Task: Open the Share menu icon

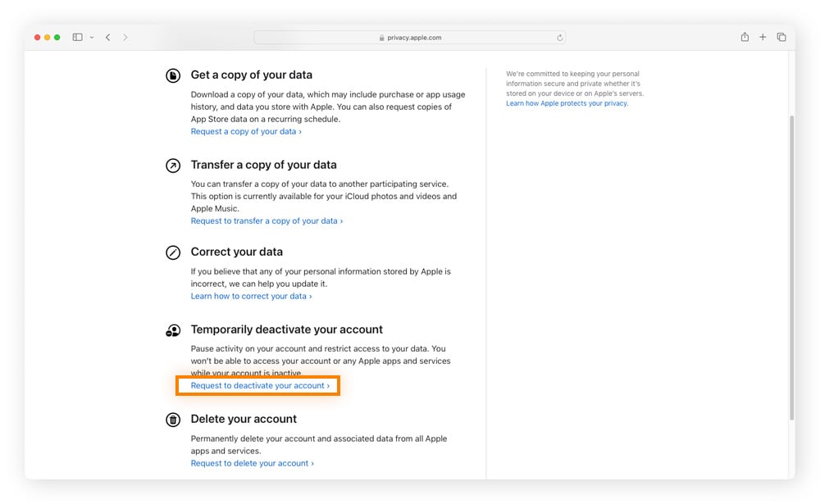Action: pos(745,37)
